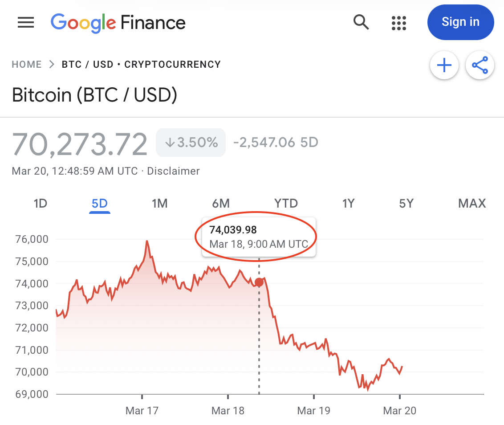Go to HOME breadcrumb link

pos(27,64)
